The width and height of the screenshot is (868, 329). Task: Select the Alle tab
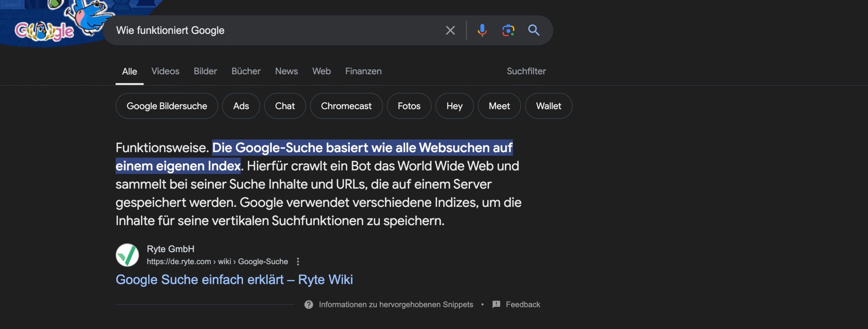pyautogui.click(x=130, y=72)
